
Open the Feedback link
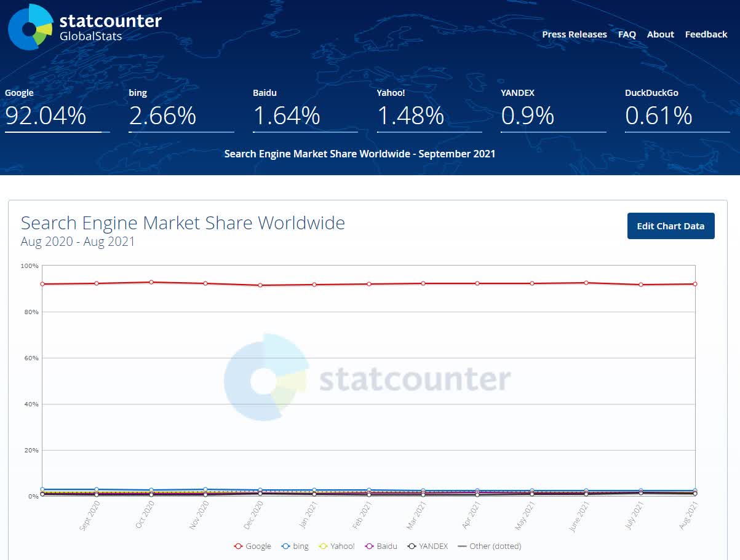[706, 34]
